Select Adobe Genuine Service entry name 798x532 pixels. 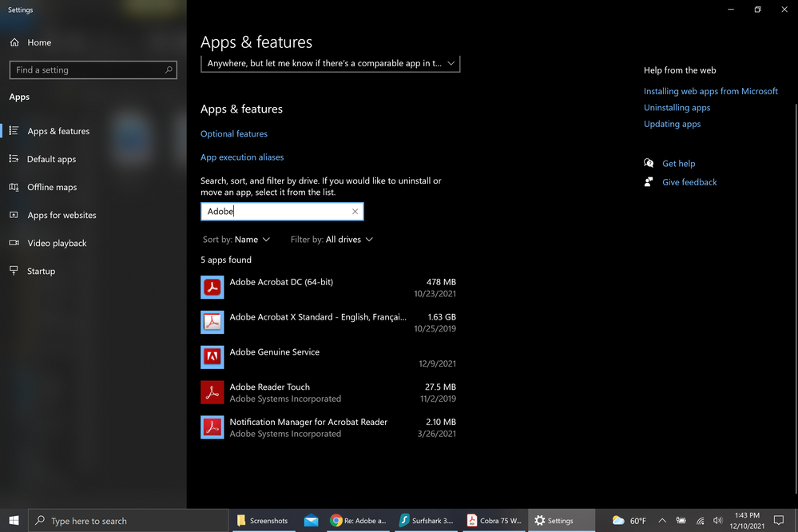click(x=274, y=351)
